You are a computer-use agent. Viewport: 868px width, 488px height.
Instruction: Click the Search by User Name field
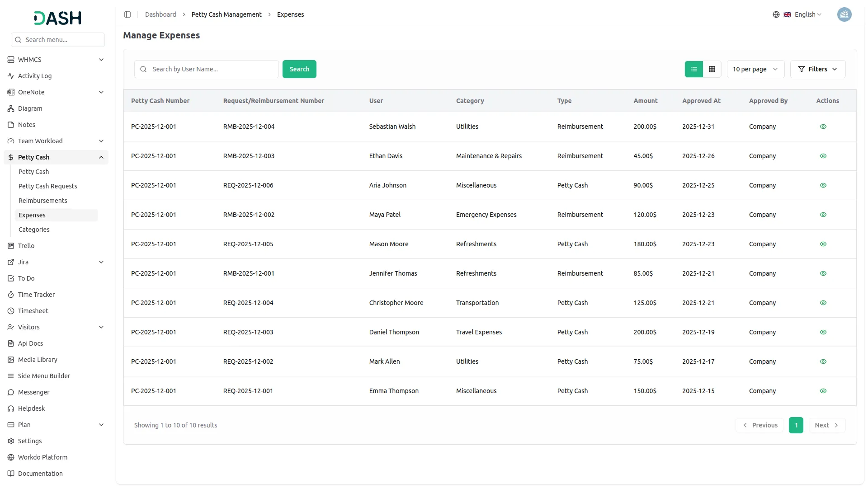point(206,69)
